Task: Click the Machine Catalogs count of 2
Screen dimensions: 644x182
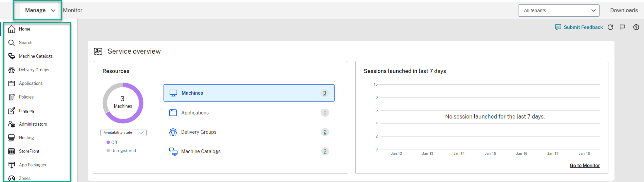Action: click(325, 151)
